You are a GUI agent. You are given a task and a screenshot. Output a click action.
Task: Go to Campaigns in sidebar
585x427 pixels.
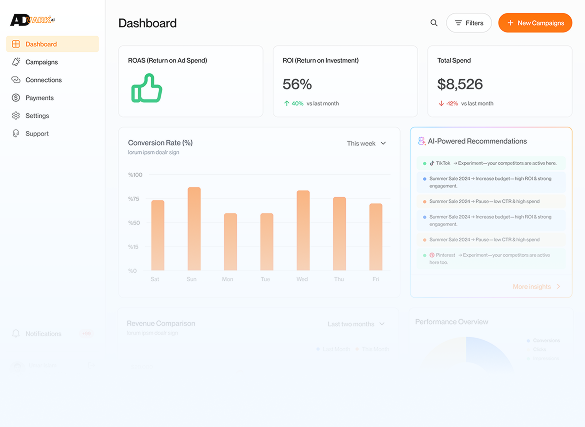pos(53,62)
